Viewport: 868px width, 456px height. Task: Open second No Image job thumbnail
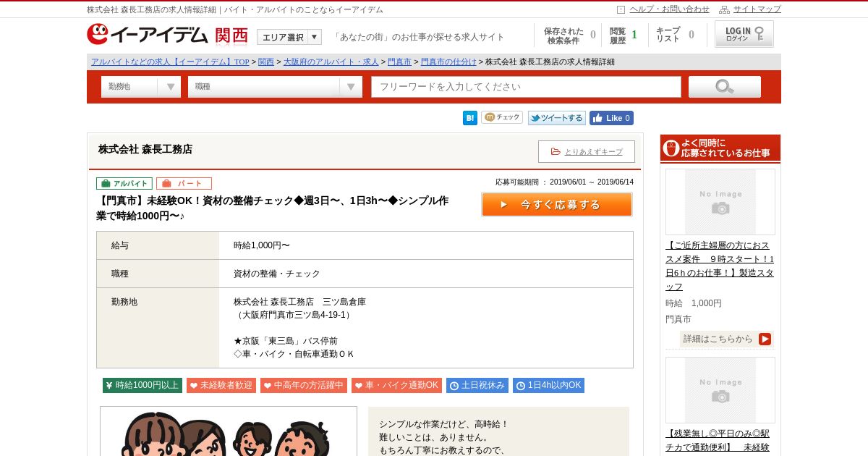(x=720, y=390)
